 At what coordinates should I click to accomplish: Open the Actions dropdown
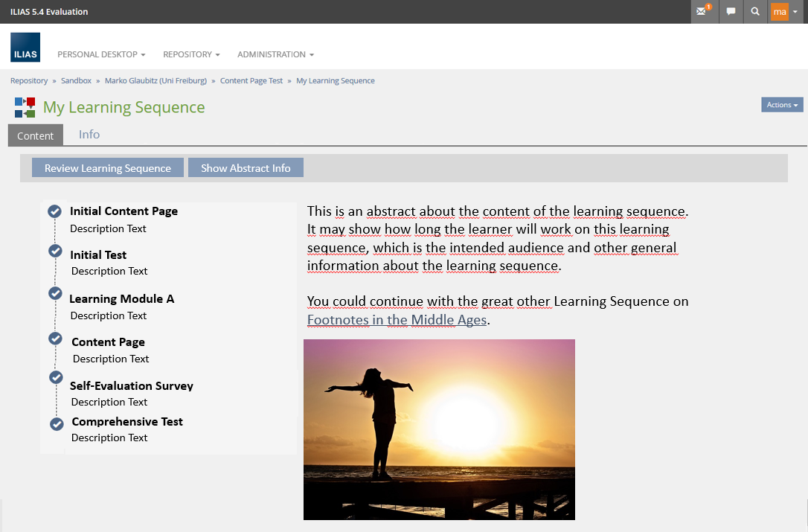click(782, 105)
